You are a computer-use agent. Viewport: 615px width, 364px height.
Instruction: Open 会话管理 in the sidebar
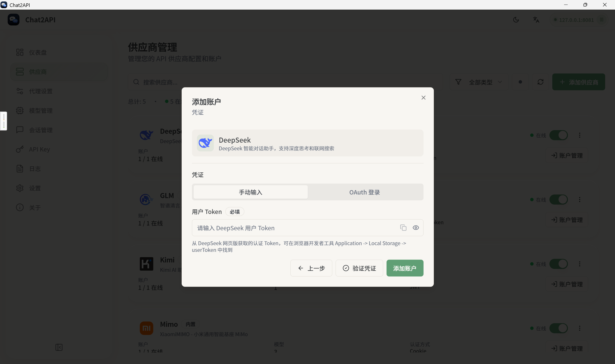pyautogui.click(x=59, y=130)
